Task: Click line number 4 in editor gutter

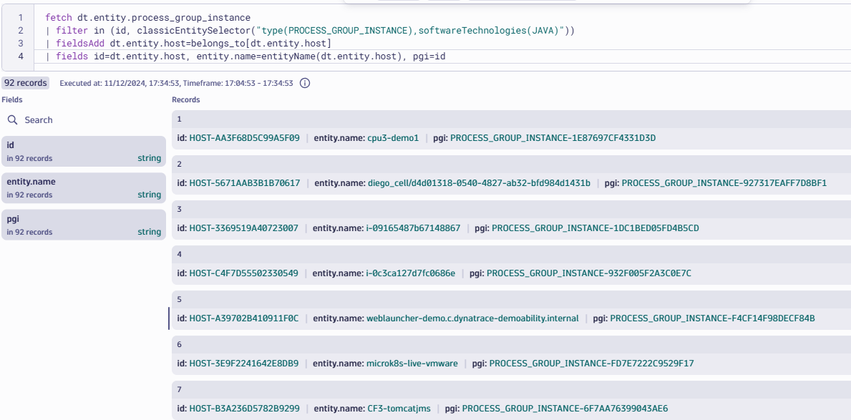Action: [20, 57]
